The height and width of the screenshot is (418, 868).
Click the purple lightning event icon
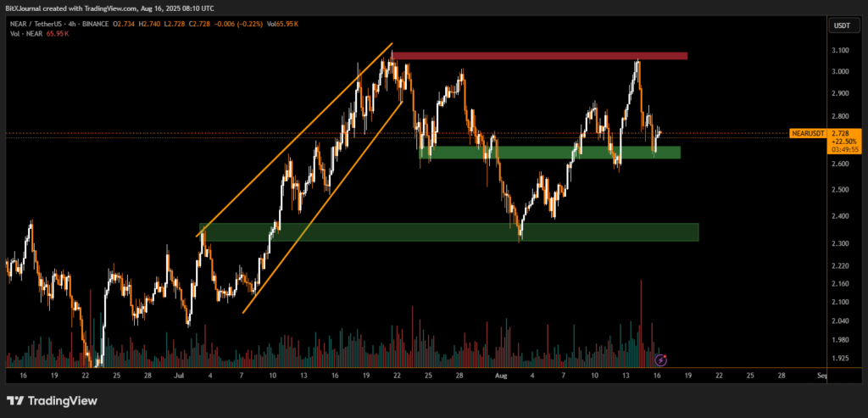(x=660, y=360)
